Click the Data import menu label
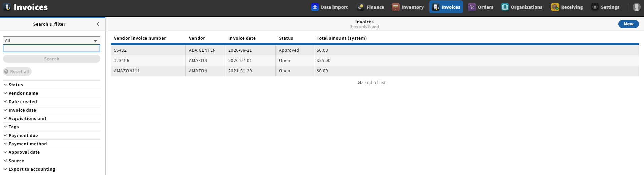The width and height of the screenshot is (644, 175). point(334,7)
